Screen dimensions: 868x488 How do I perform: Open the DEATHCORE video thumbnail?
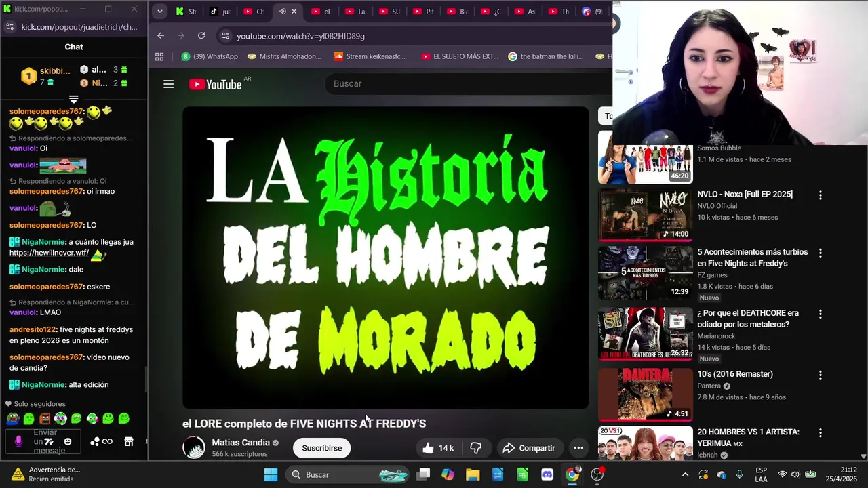pyautogui.click(x=645, y=333)
